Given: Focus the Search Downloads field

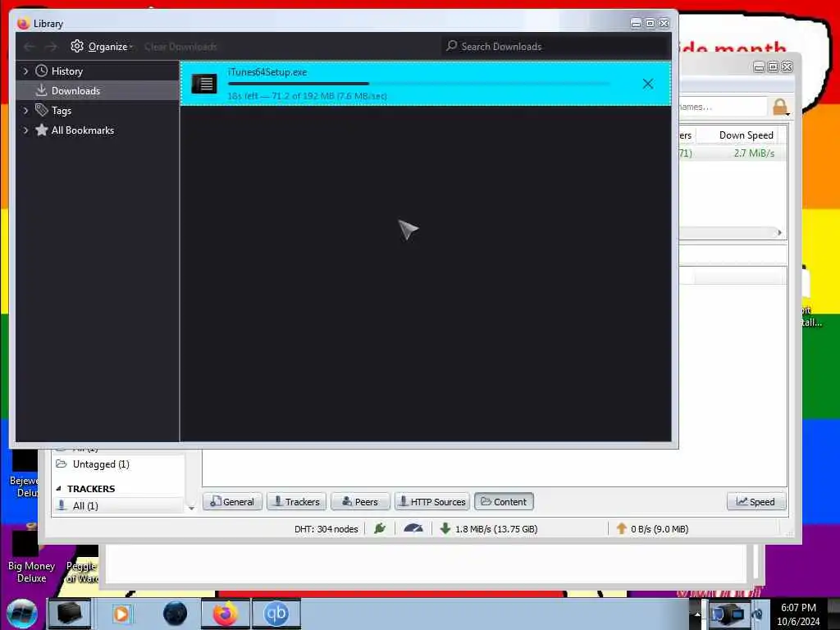Looking at the screenshot, I should [x=555, y=47].
